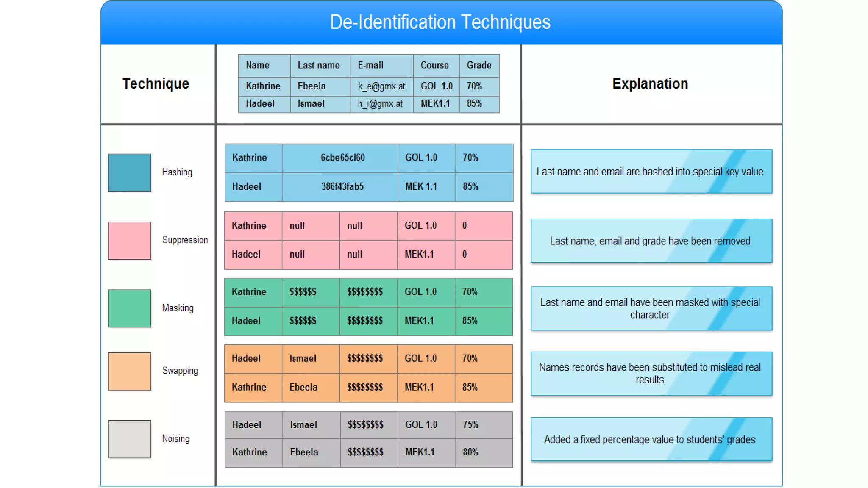Click the masked with special character explanation
Viewport: 868px width, 488px height.
pos(651,308)
